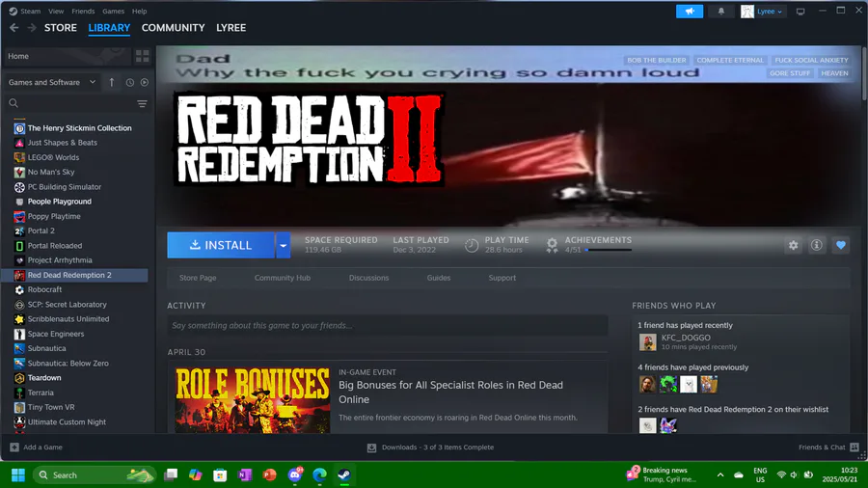Viewport: 868px width, 488px height.
Task: Open PowerPoint from taskbar
Action: (270, 474)
